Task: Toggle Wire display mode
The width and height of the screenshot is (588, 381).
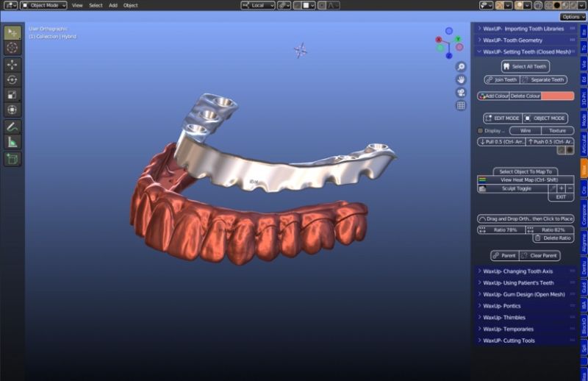Action: [x=525, y=131]
